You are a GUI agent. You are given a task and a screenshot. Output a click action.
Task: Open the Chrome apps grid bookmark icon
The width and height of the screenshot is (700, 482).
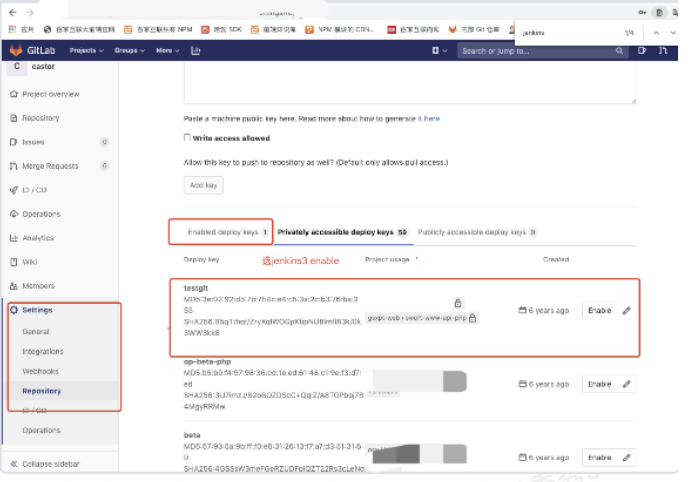click(x=12, y=29)
